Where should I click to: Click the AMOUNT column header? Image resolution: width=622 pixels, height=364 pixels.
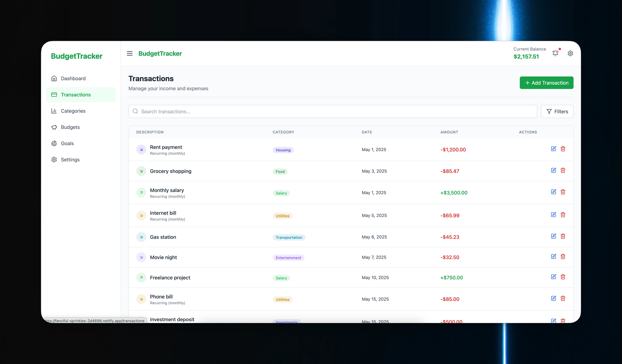click(449, 132)
